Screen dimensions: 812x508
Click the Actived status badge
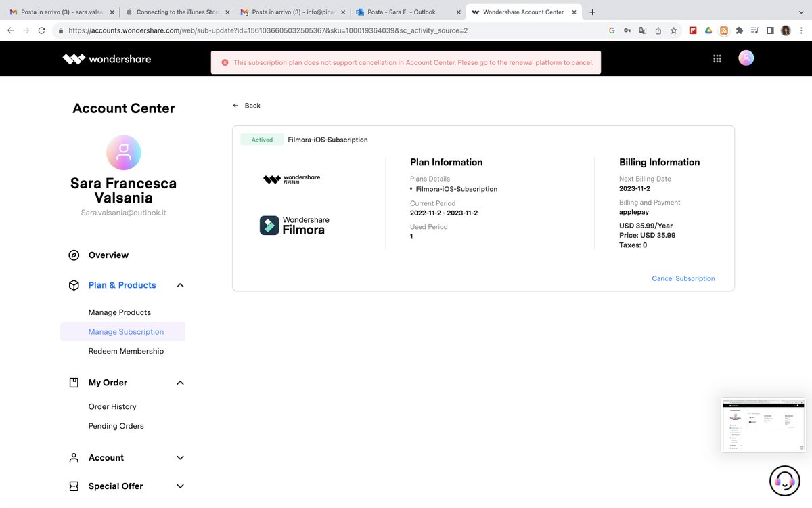[x=263, y=140]
